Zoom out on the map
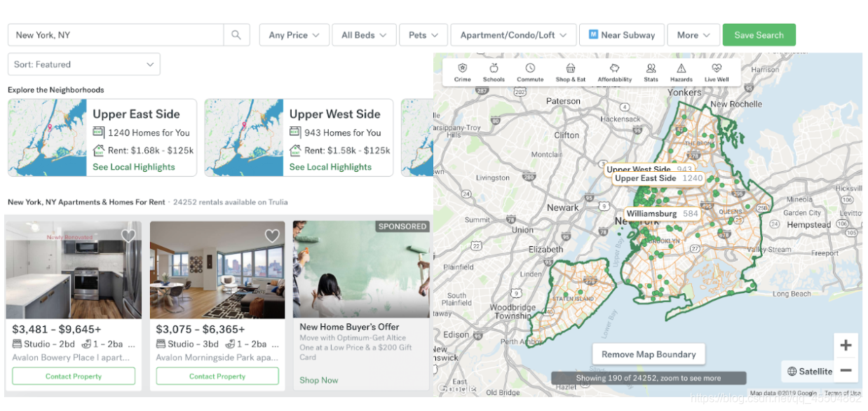 846,370
